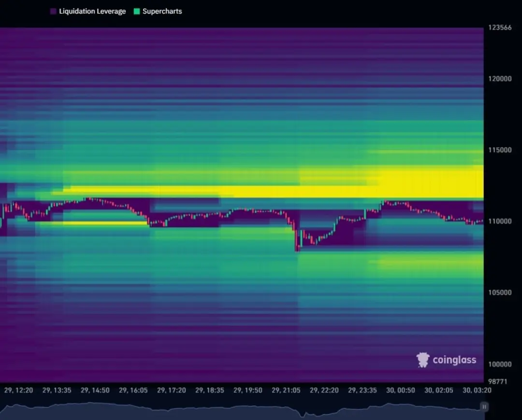
Task: Click the 29, 16:05 time axis label
Action: coord(133,390)
